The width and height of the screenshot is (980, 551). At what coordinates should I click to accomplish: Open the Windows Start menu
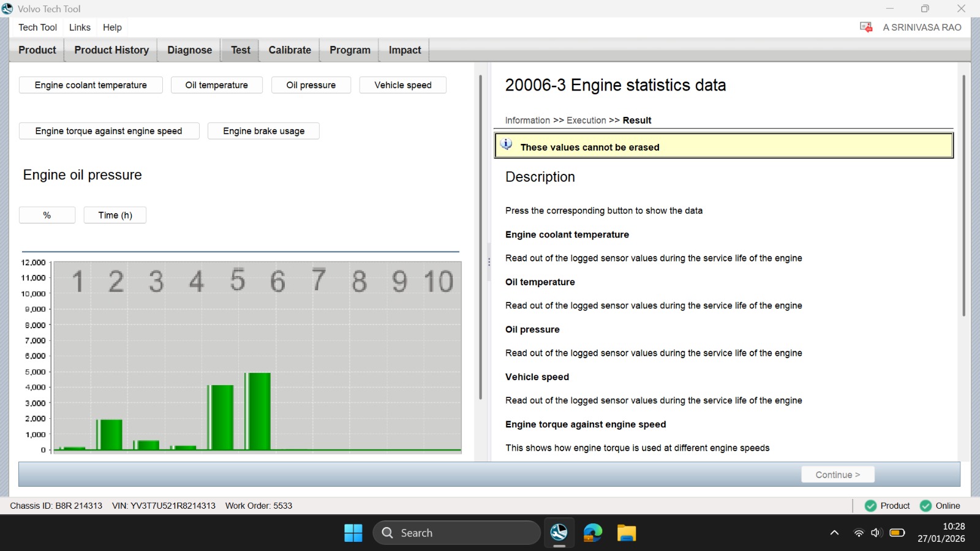353,533
